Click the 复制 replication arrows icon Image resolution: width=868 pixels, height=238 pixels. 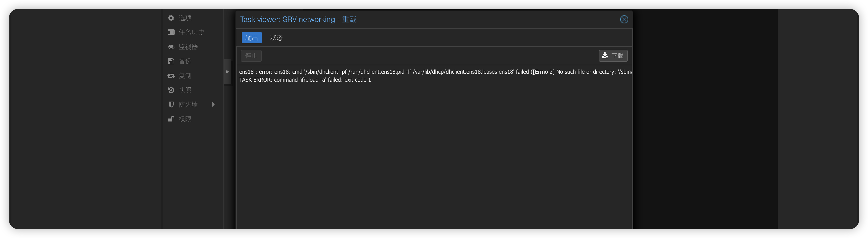click(x=171, y=76)
